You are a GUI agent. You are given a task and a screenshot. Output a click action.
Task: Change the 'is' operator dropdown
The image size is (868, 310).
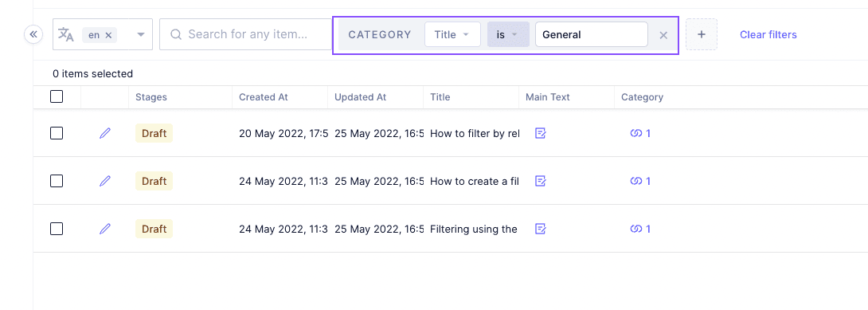[x=508, y=34]
